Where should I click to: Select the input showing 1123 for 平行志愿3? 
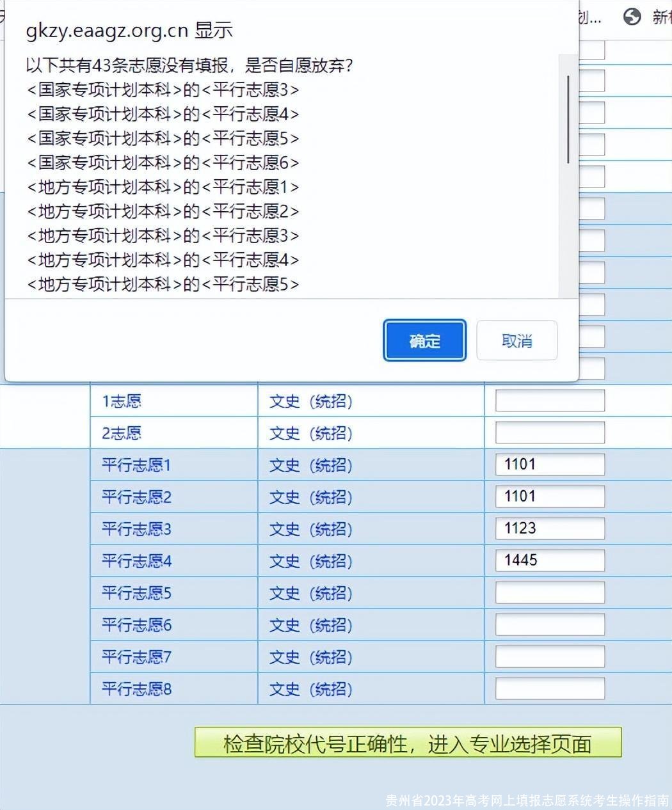(x=549, y=528)
